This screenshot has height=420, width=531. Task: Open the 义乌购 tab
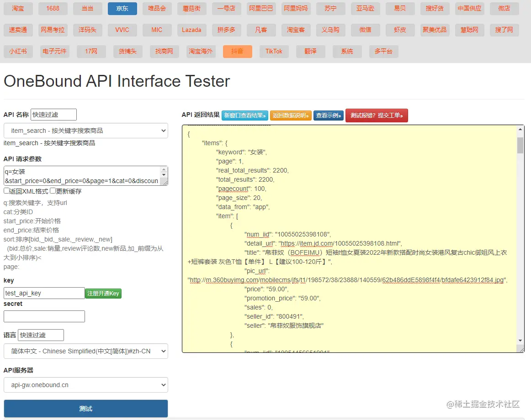pyautogui.click(x=330, y=30)
